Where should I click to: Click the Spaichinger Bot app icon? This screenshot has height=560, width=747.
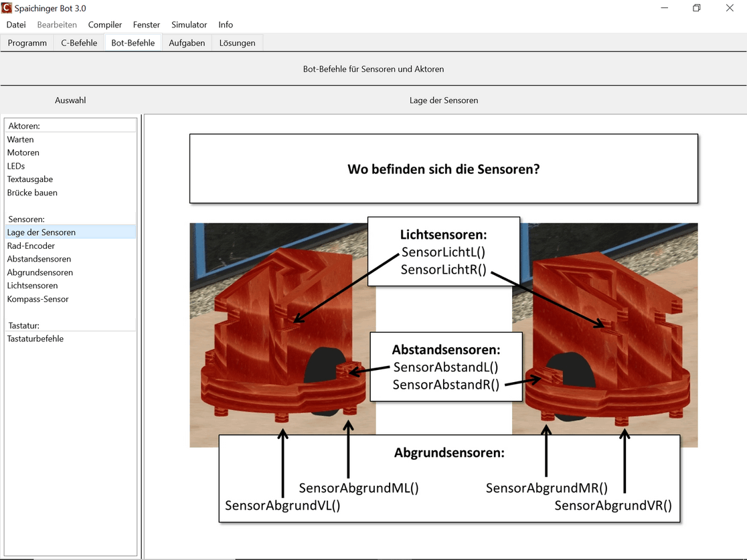(x=7, y=8)
